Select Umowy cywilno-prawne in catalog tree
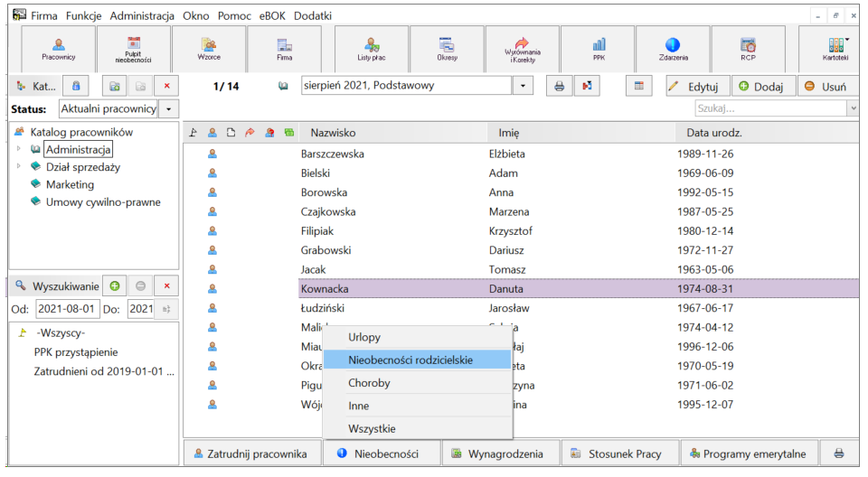Viewport: 868px width, 477px height. (x=103, y=202)
